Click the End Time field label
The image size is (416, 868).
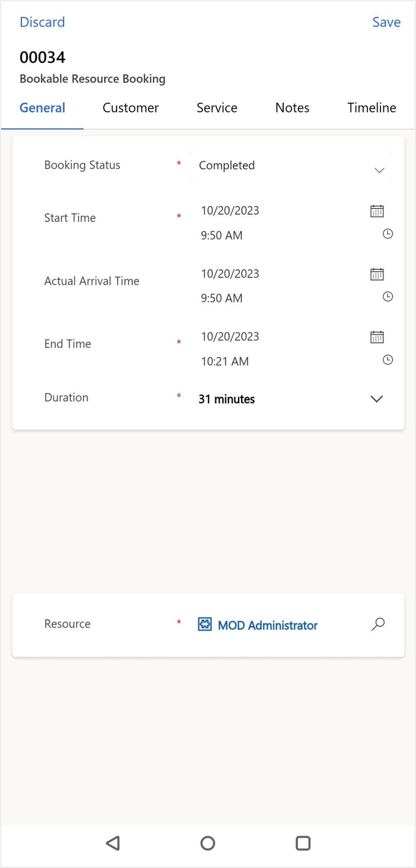[68, 344]
